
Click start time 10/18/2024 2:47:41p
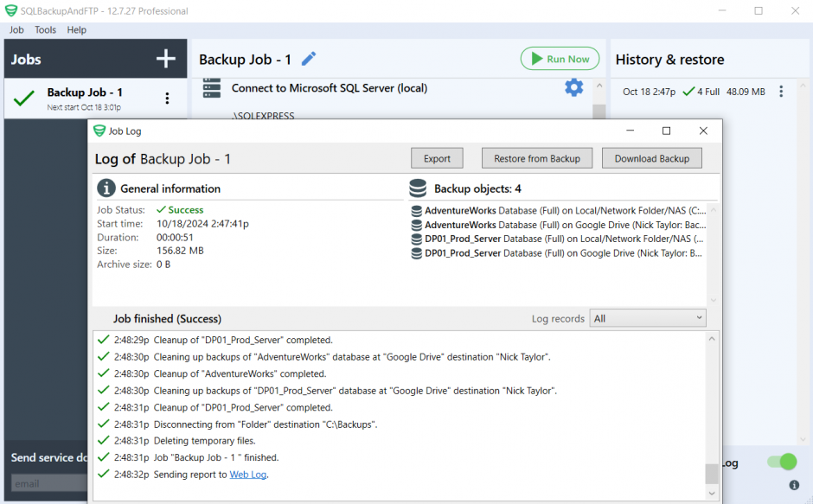(202, 224)
